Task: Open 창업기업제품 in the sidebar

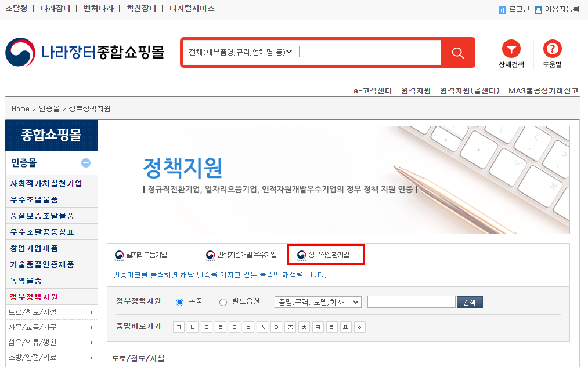Action: (x=34, y=248)
